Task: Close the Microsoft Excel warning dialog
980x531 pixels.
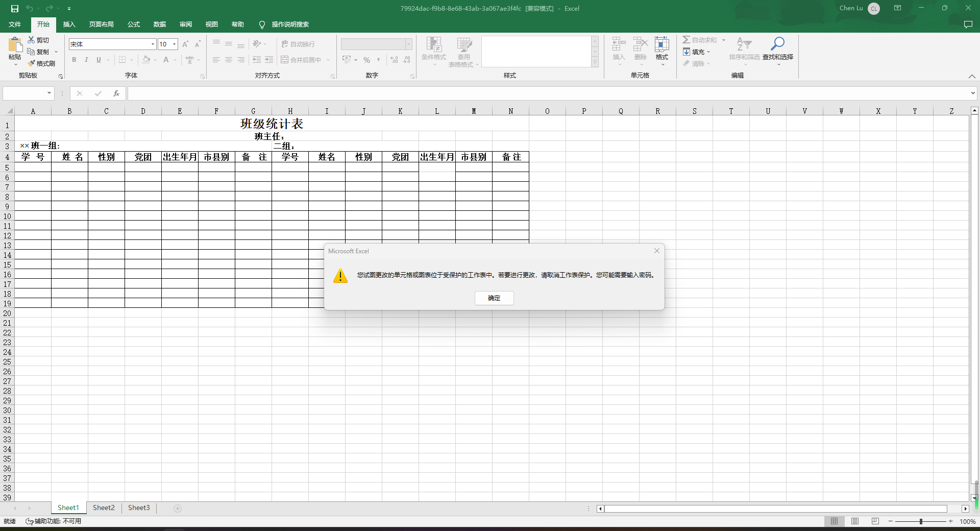Action: click(657, 251)
